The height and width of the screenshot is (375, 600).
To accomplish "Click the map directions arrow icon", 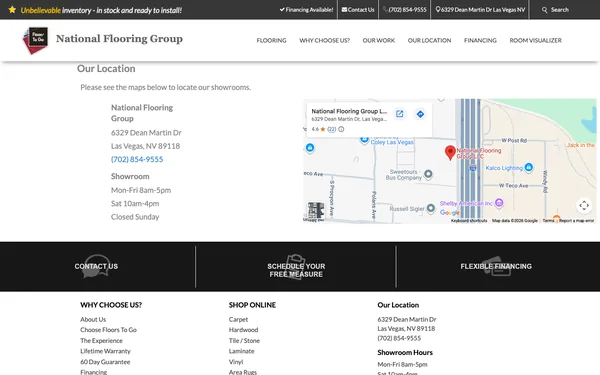I will 420,114.
